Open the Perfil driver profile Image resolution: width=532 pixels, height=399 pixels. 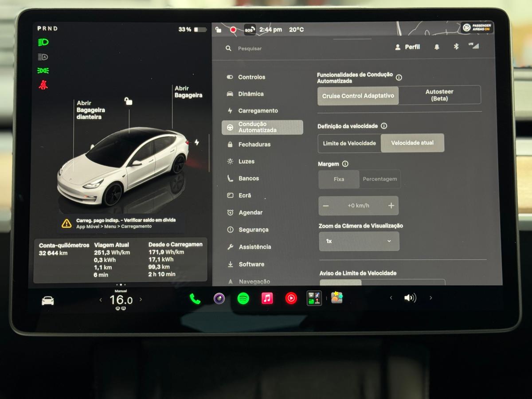(407, 47)
